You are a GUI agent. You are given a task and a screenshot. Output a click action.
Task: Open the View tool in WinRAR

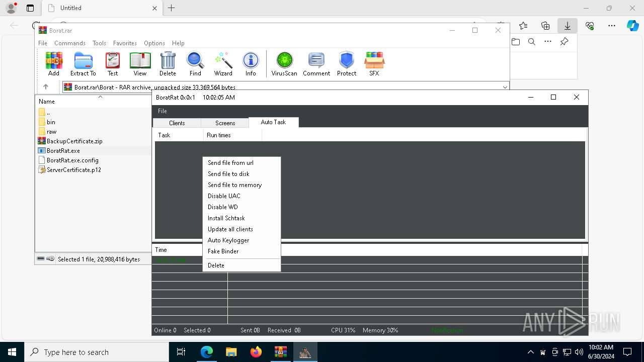click(x=140, y=64)
